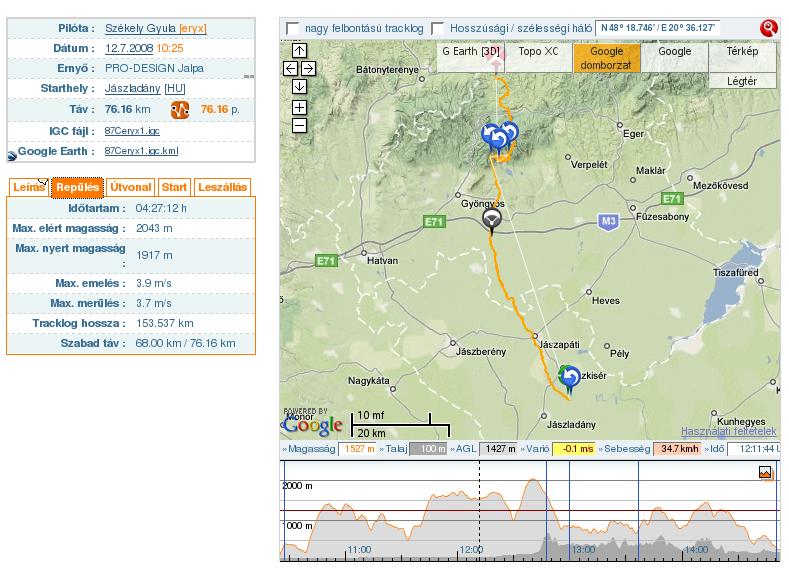Screen dimensions: 789x580
Task: Click the Időtartam value 04:27:12 h
Action: (x=161, y=208)
